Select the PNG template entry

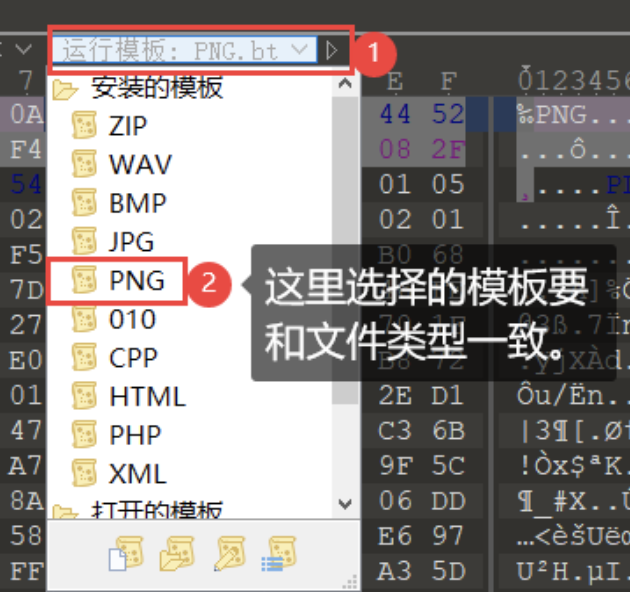(136, 281)
